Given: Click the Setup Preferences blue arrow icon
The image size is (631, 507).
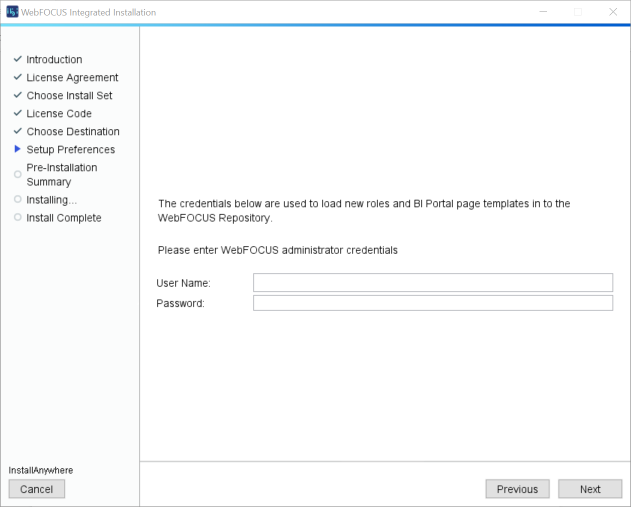Looking at the screenshot, I should 18,149.
